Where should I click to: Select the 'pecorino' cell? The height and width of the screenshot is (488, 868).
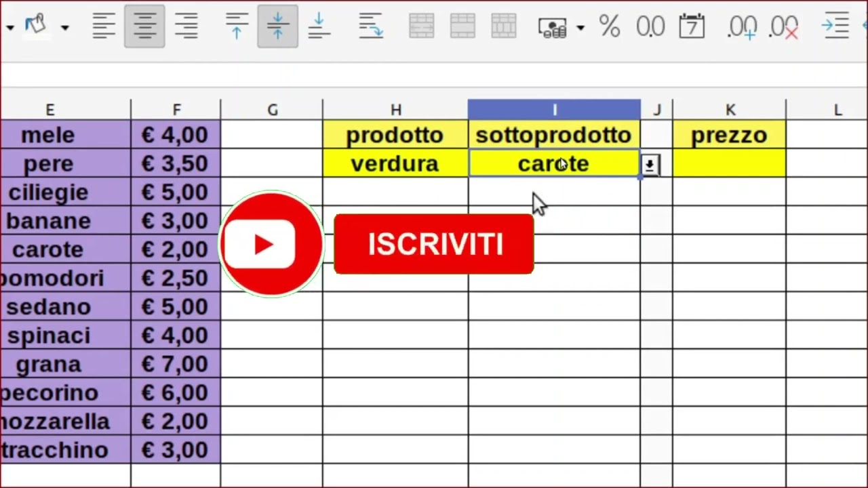pyautogui.click(x=65, y=392)
